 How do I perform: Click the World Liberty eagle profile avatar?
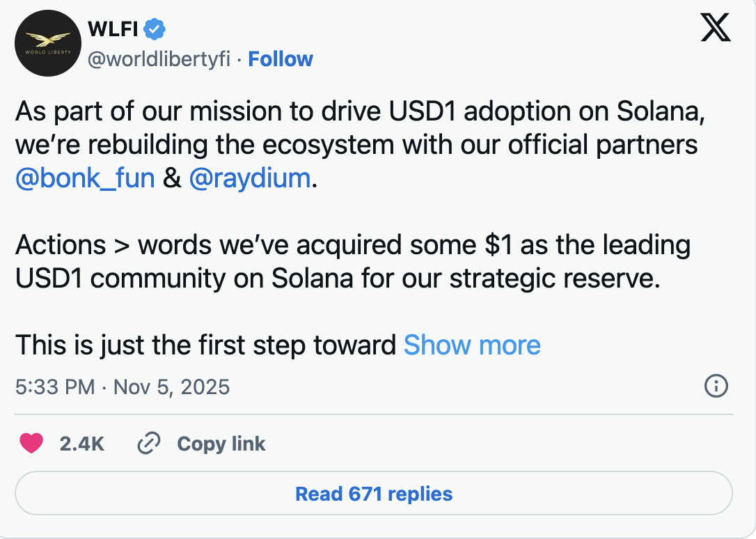47,42
